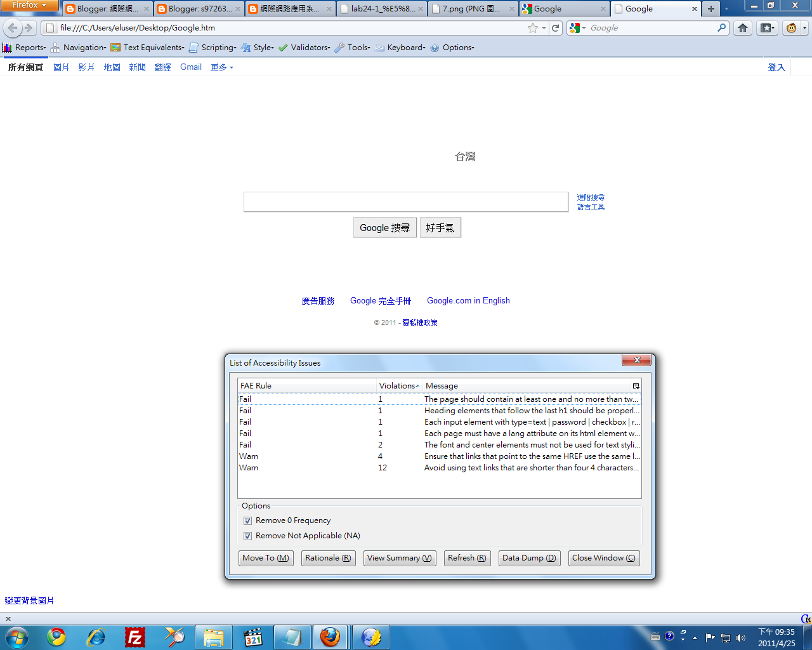Open Internet Explorer from the taskbar

(x=96, y=637)
